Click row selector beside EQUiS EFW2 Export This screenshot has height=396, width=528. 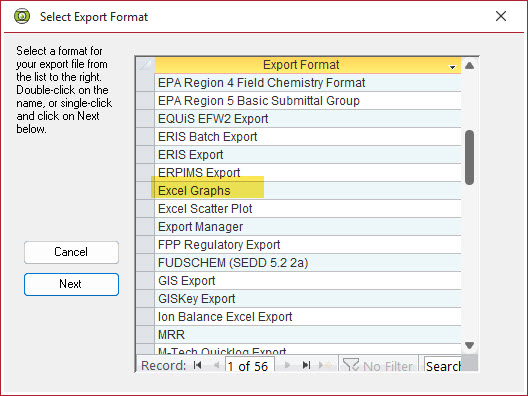[x=145, y=119]
